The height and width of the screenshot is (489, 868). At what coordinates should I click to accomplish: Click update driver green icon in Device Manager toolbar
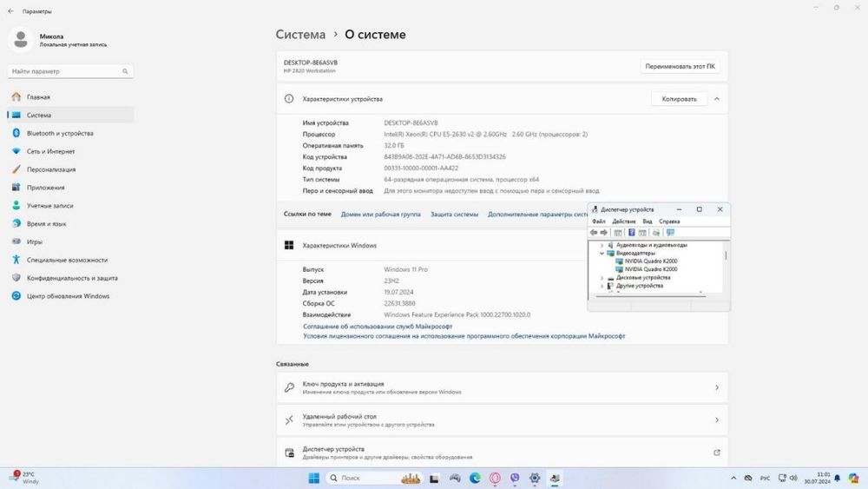point(656,233)
